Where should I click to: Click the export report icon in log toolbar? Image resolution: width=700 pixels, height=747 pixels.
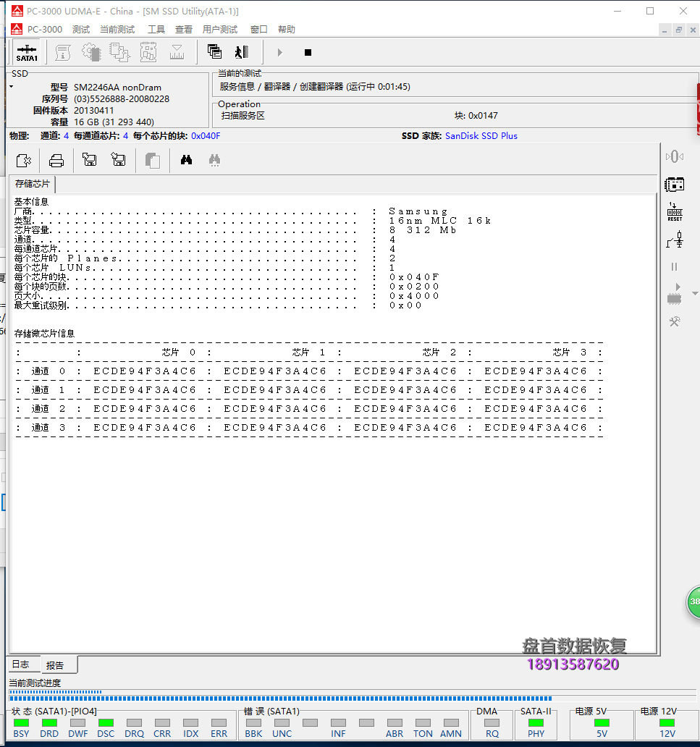23,160
